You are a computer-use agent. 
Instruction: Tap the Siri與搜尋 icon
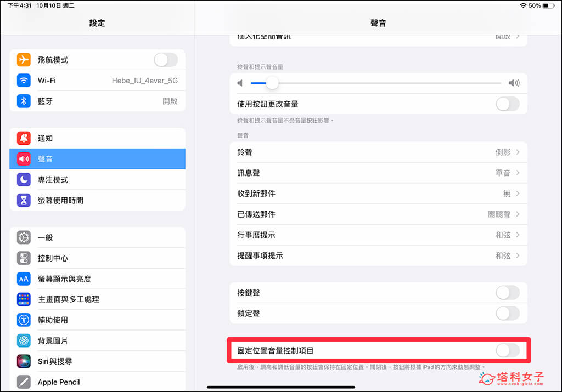(x=24, y=361)
